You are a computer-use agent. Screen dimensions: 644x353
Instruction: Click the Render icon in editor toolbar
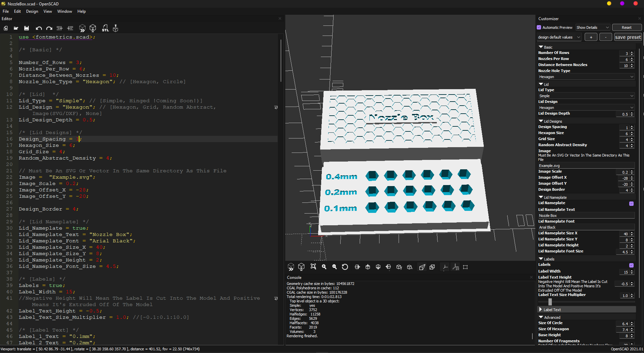tap(93, 28)
